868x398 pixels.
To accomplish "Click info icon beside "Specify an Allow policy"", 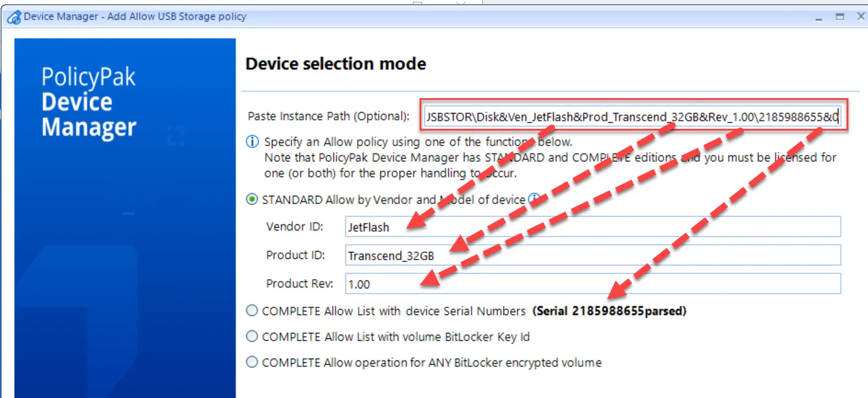I will pyautogui.click(x=252, y=142).
